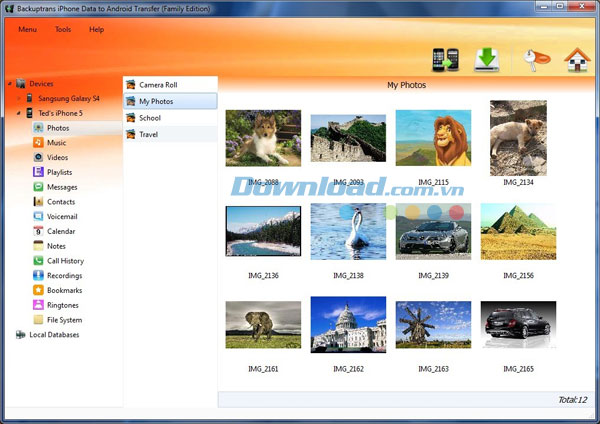Open the Tools menu
Screen dimensions: 600x424
point(63,29)
